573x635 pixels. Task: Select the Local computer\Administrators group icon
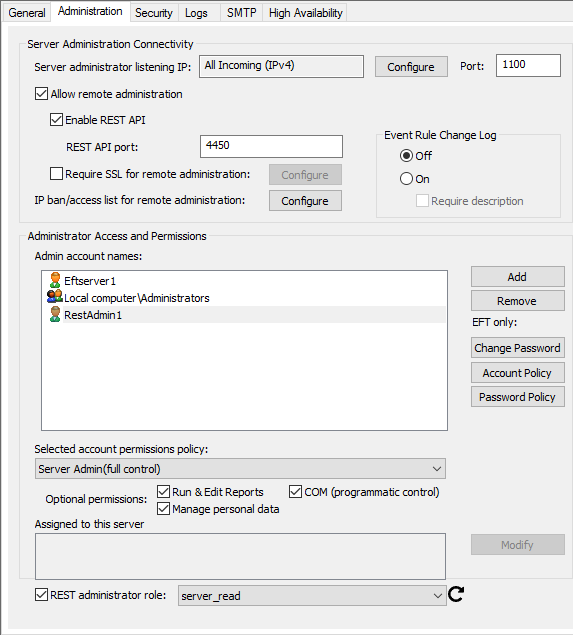55,297
